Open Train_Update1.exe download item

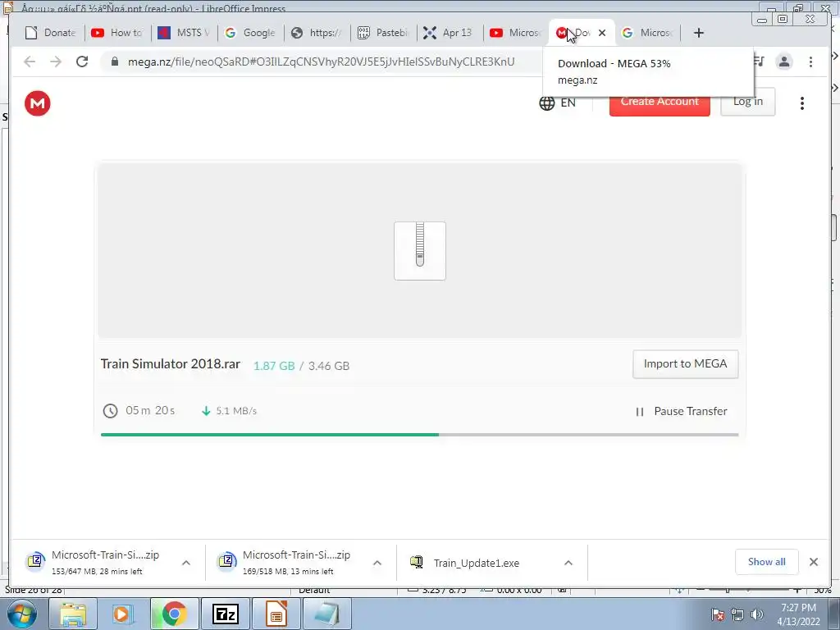point(478,563)
